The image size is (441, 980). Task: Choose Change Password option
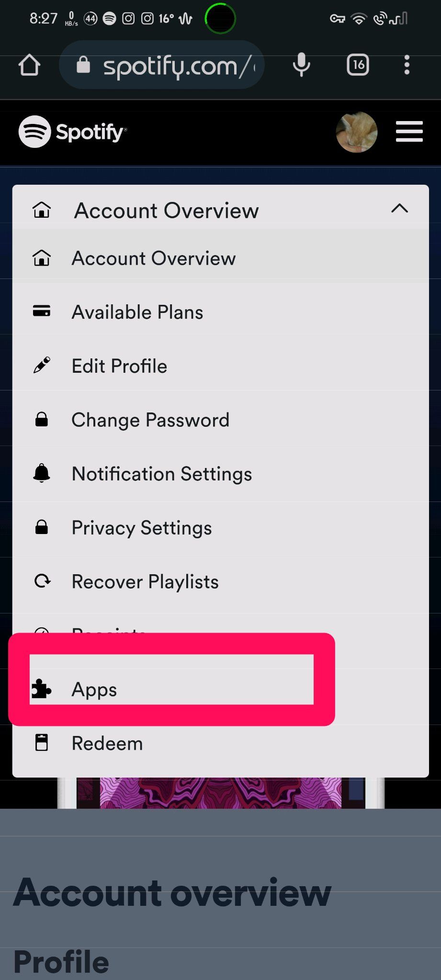tap(220, 420)
